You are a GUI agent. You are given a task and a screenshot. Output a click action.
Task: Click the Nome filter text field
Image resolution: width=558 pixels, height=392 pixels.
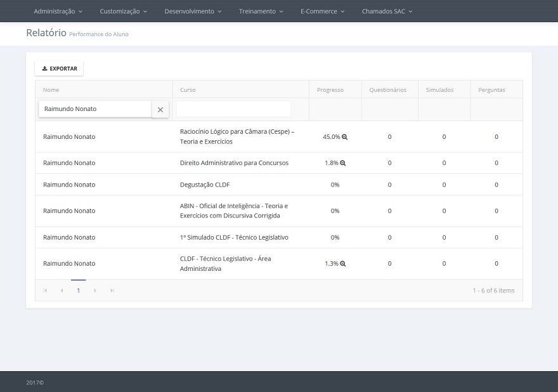pos(95,109)
